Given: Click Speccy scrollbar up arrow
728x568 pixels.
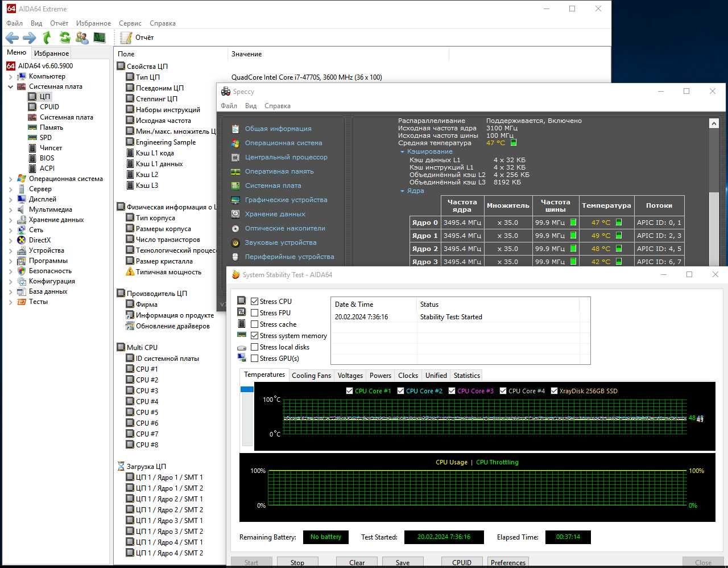Looking at the screenshot, I should (714, 123).
